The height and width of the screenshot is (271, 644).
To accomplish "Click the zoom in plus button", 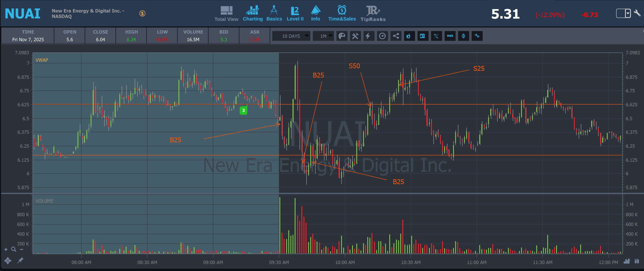I will click(x=6, y=249).
